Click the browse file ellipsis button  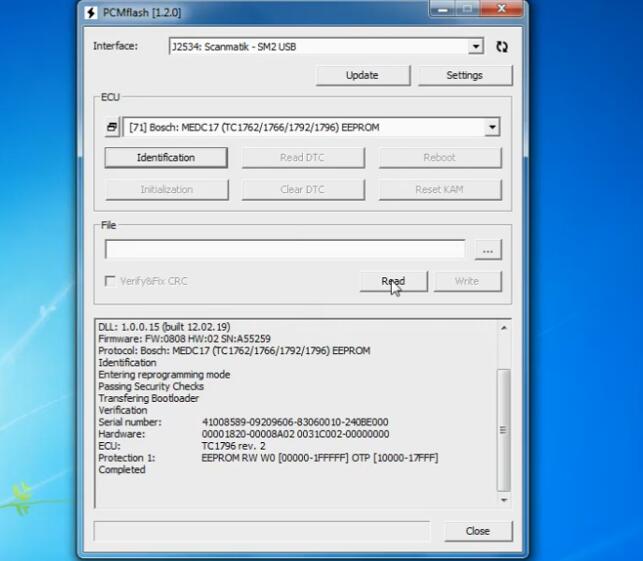(488, 250)
